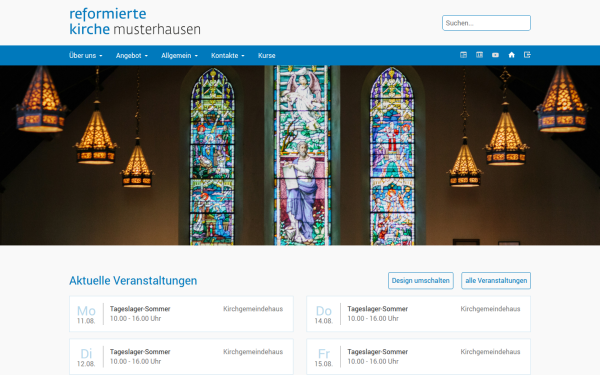Select the three-column layout icon
Screen dimensions: 600x375
click(479, 55)
